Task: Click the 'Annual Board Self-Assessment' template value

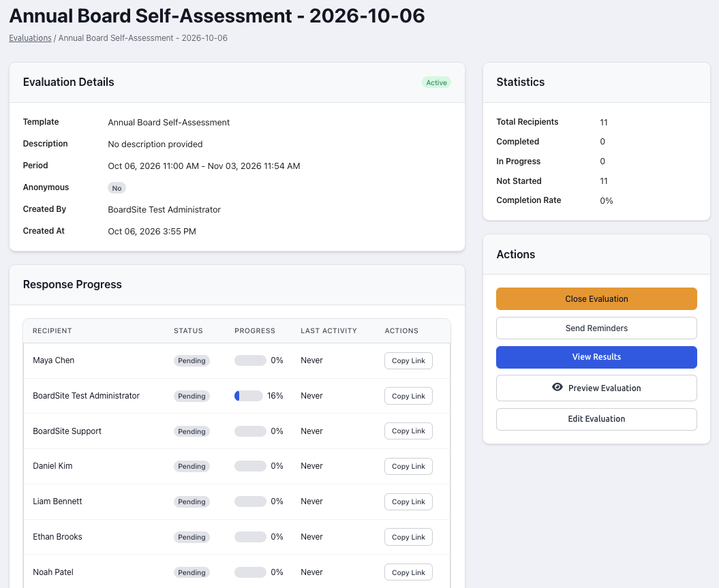Action: (169, 123)
